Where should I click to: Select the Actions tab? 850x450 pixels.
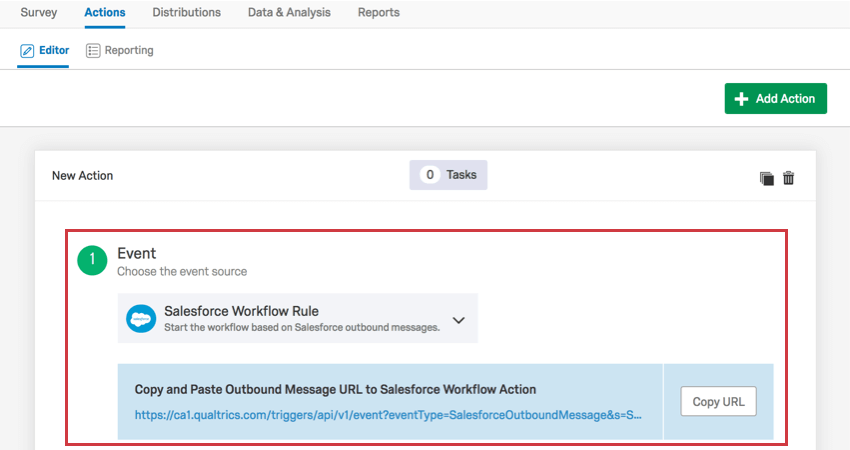coord(105,12)
